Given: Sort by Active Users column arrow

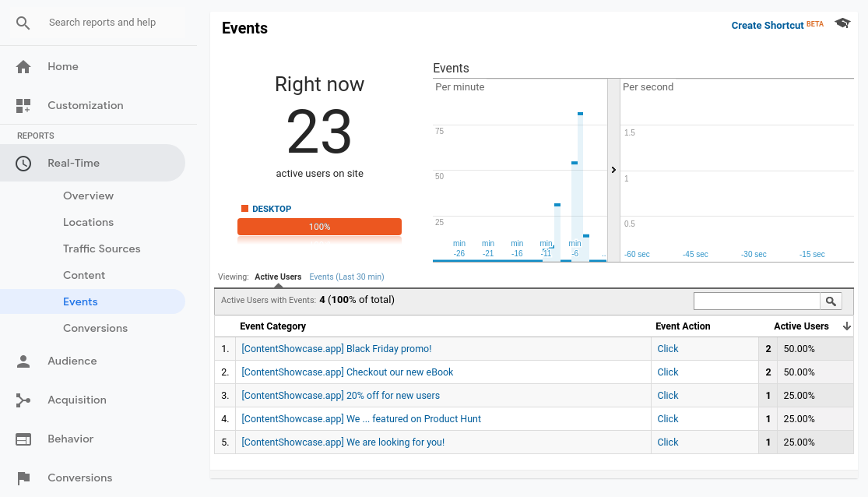Looking at the screenshot, I should click(847, 326).
